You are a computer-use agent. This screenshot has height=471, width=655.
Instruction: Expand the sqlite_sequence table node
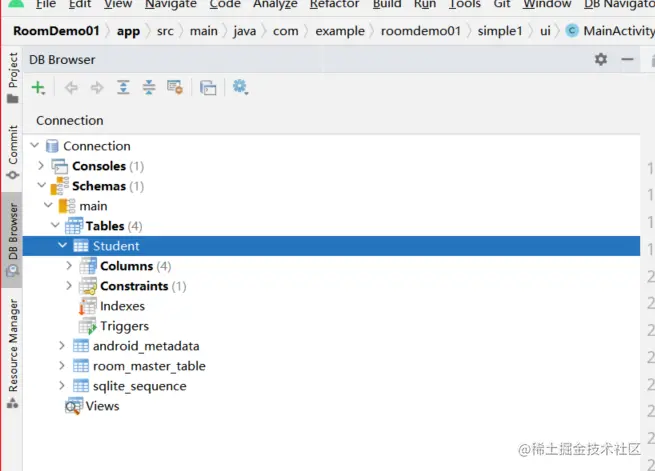coord(62,385)
